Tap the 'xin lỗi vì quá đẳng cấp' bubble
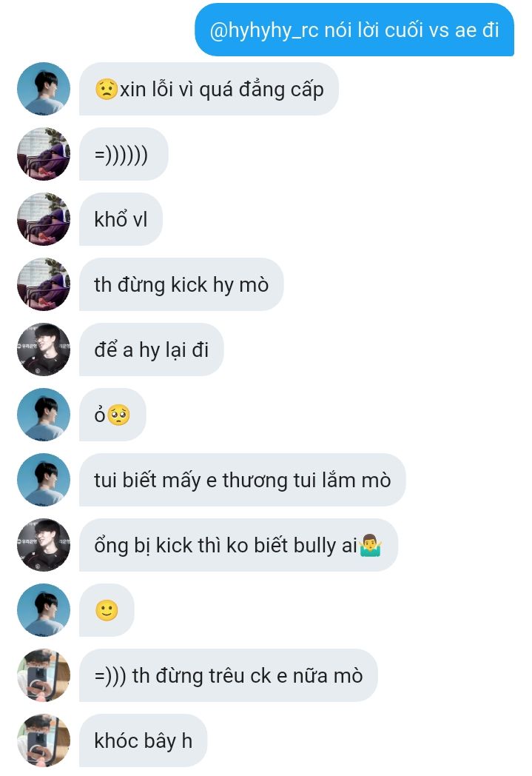The image size is (532, 776). [209, 89]
